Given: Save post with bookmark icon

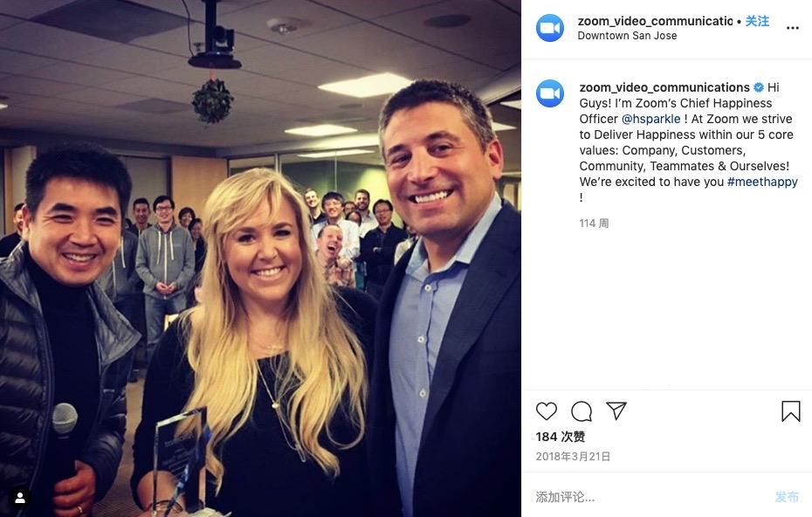Looking at the screenshot, I should pos(791,411).
